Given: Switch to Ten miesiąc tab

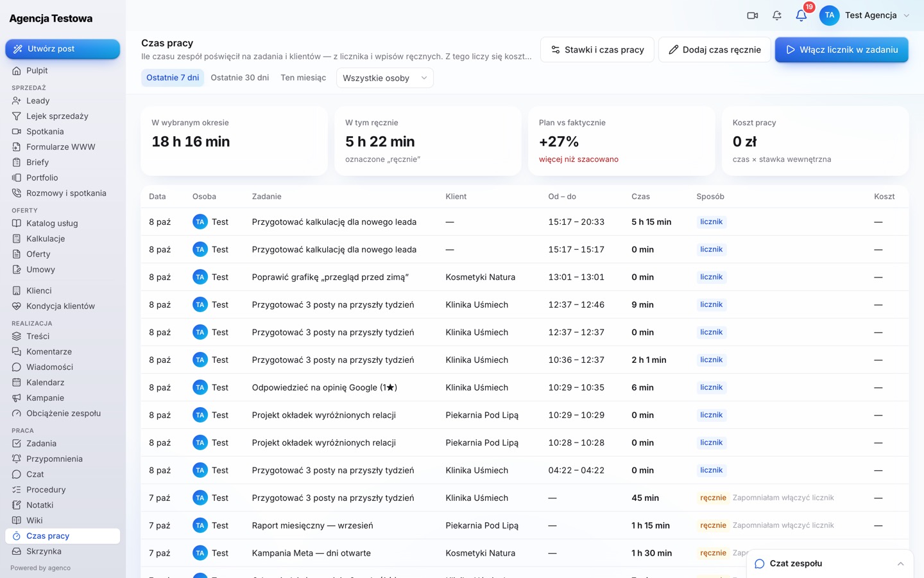Looking at the screenshot, I should (x=304, y=78).
